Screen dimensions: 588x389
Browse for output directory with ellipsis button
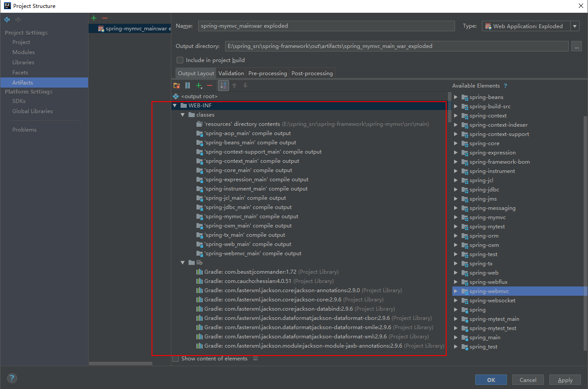(x=576, y=46)
